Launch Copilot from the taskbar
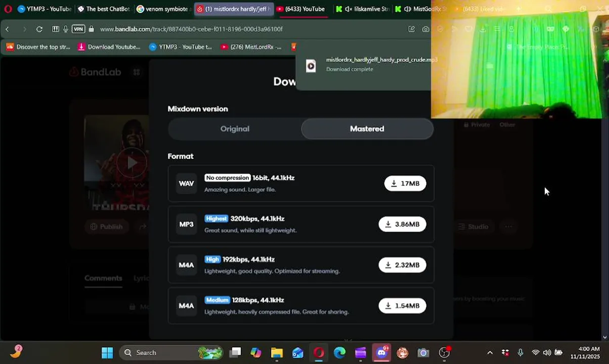 coord(256,353)
